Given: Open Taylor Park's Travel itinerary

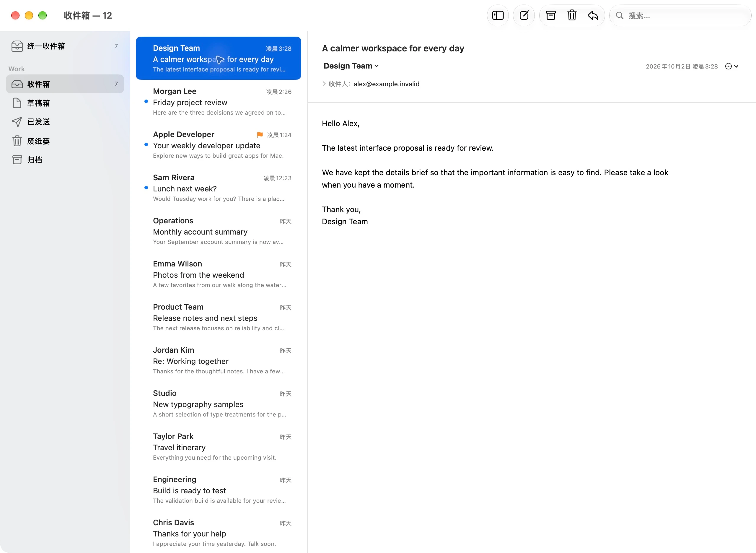Looking at the screenshot, I should tap(218, 447).
